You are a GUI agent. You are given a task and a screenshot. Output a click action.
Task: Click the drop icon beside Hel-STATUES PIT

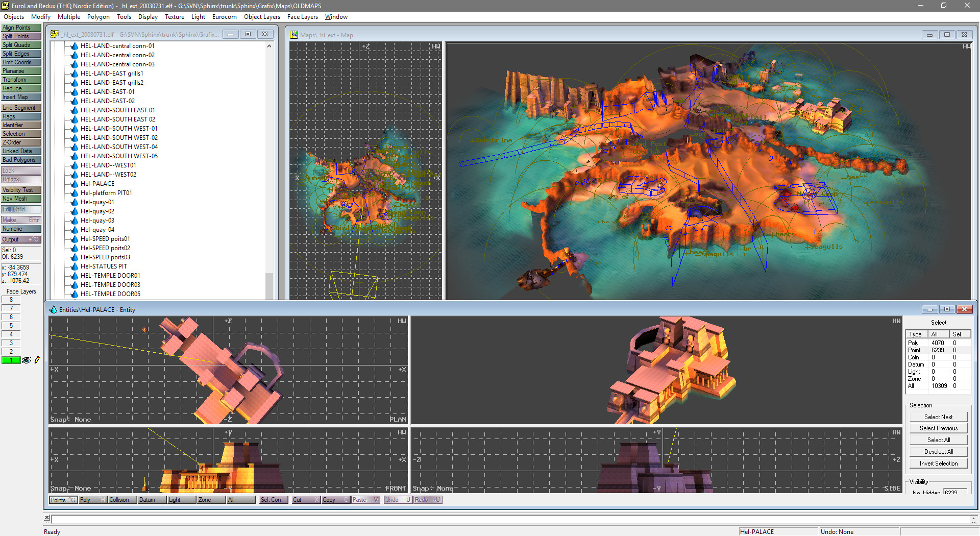(x=75, y=266)
